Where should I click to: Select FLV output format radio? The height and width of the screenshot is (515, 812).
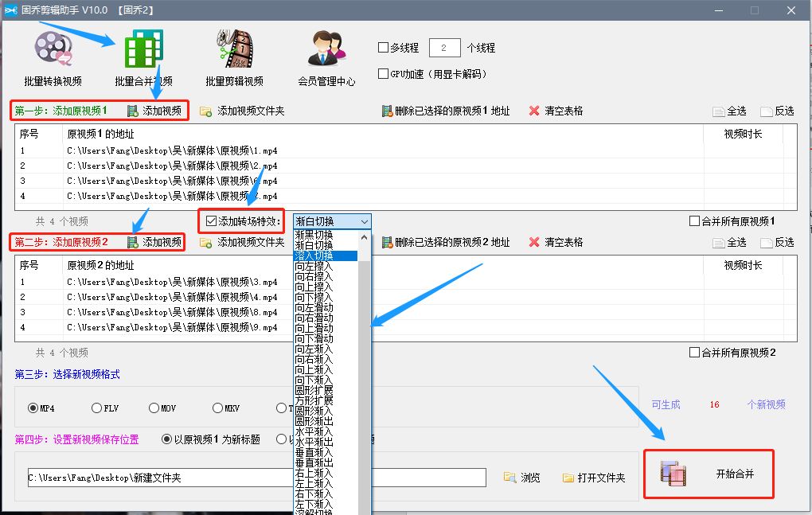click(x=96, y=408)
